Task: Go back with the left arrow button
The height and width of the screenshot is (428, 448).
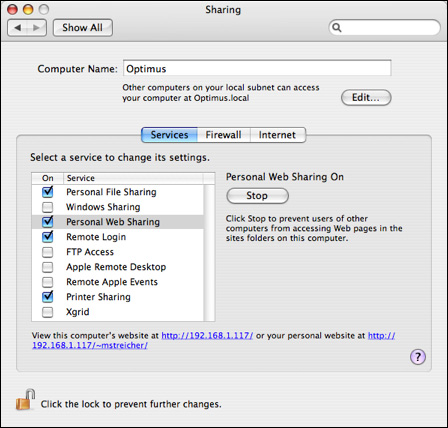Action: point(17,28)
